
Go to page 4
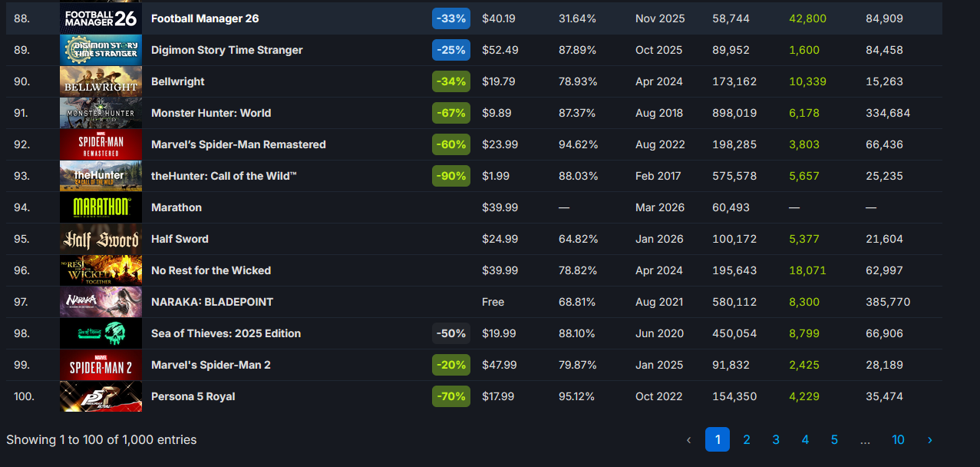pos(805,440)
